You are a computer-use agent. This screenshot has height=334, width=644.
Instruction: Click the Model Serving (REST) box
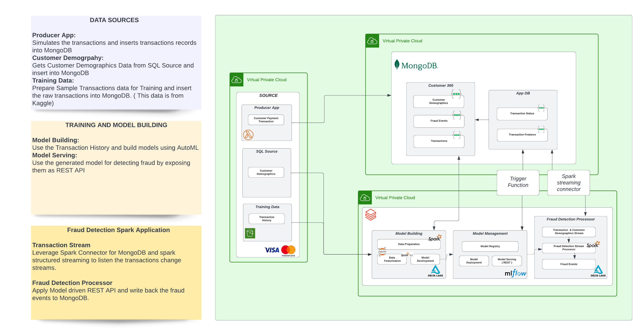[x=507, y=261]
